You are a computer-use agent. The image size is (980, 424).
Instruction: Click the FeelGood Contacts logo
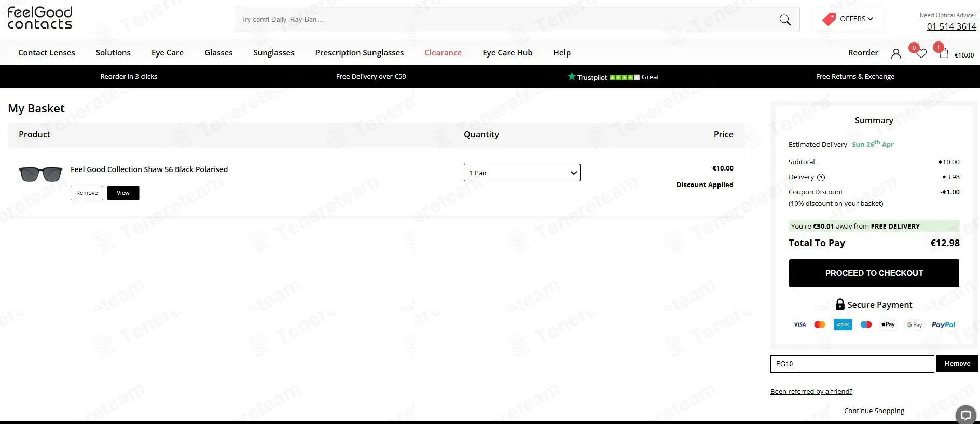[x=40, y=18]
